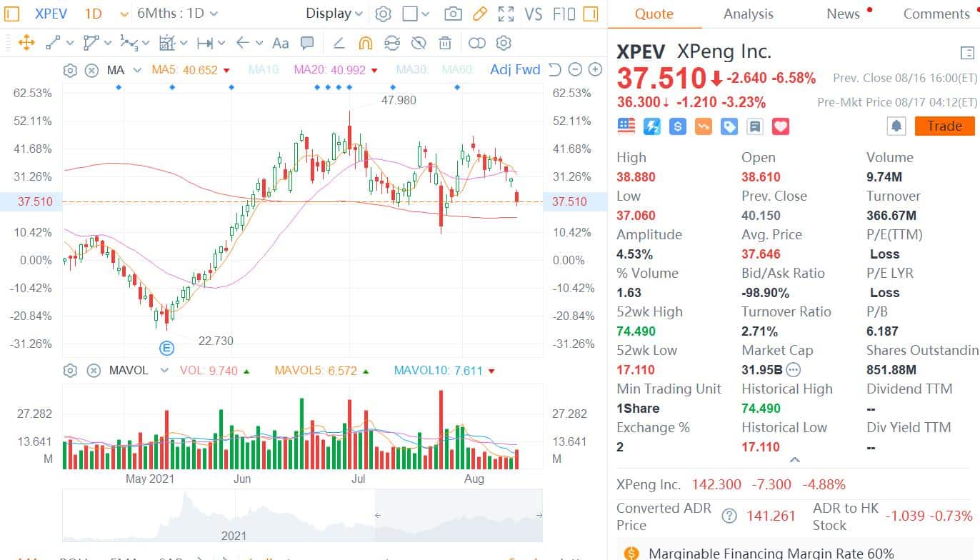Toggle the eye hide-all-drawings icon
This screenshot has height=560, width=980.
tap(419, 43)
